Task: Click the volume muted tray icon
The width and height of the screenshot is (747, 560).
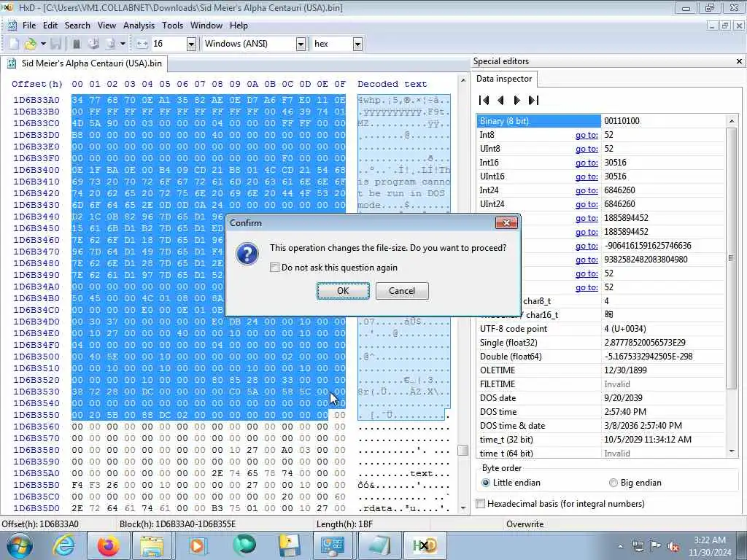Action: [x=673, y=547]
